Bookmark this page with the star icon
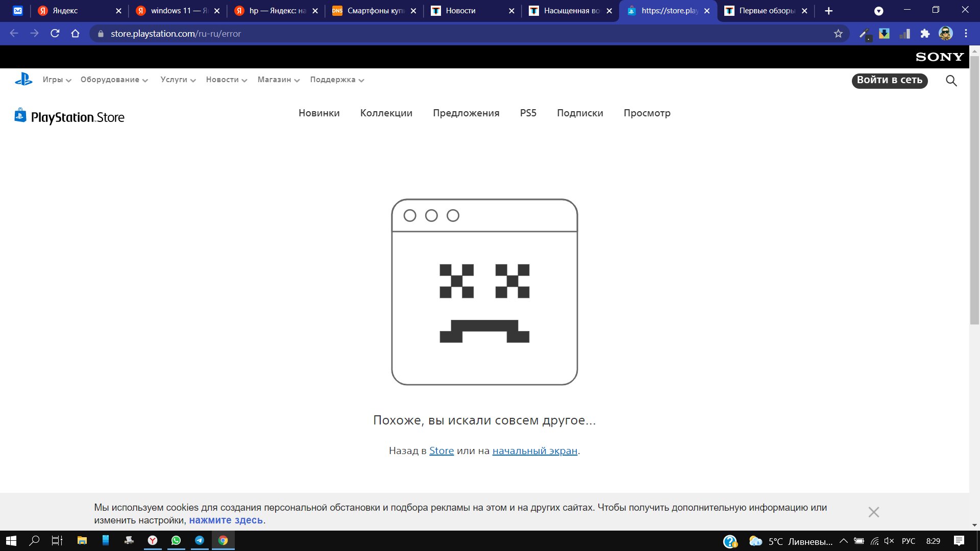 [838, 34]
